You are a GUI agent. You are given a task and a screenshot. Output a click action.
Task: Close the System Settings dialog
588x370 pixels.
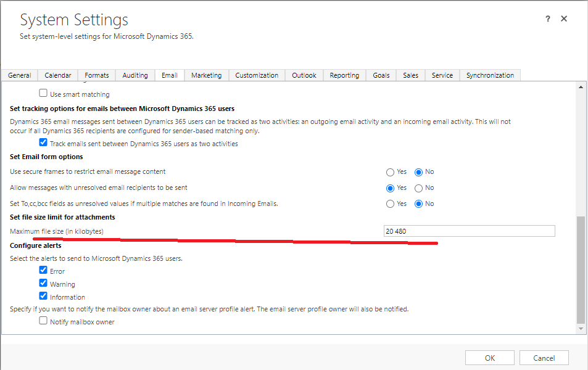[563, 18]
